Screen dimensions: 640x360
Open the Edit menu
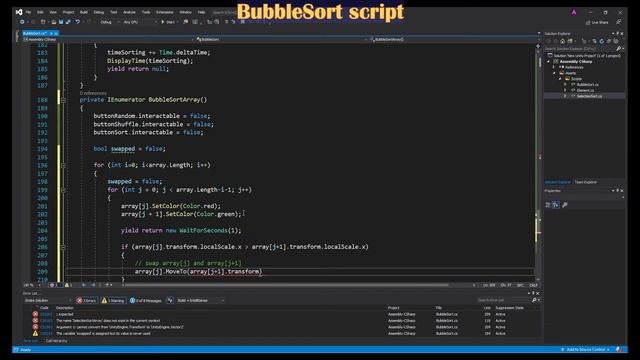pos(40,12)
